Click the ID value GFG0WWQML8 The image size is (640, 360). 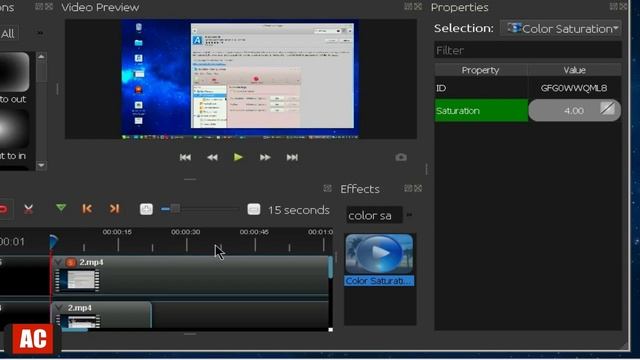coord(574,88)
